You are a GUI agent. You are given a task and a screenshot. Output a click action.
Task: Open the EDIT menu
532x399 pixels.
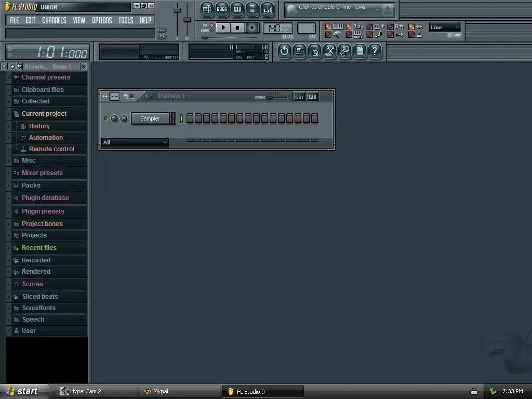click(30, 20)
